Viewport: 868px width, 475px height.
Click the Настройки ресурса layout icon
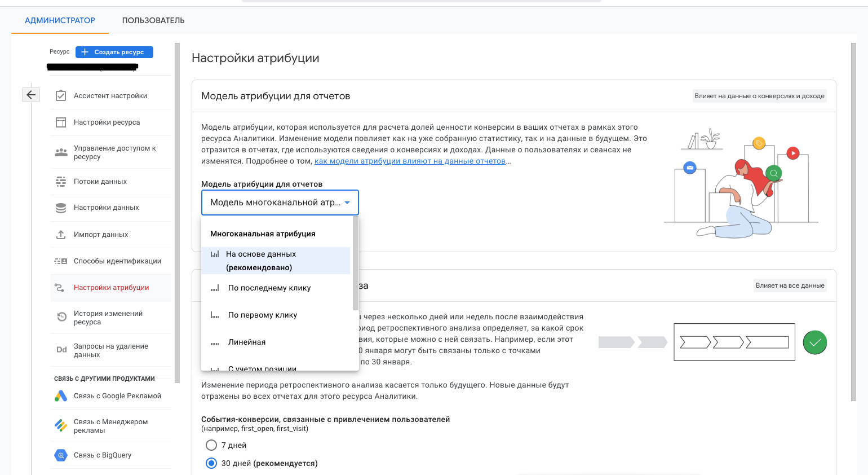[x=61, y=122]
